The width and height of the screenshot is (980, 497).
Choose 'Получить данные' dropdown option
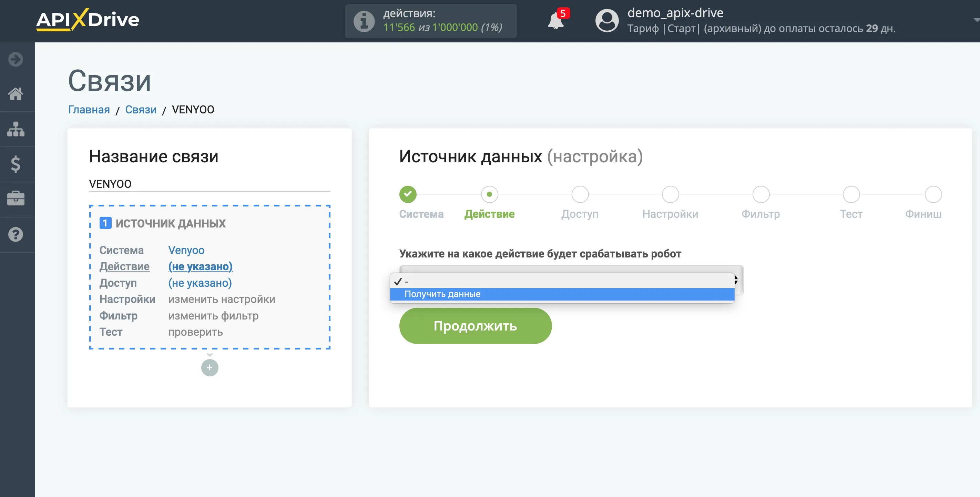[x=562, y=294]
